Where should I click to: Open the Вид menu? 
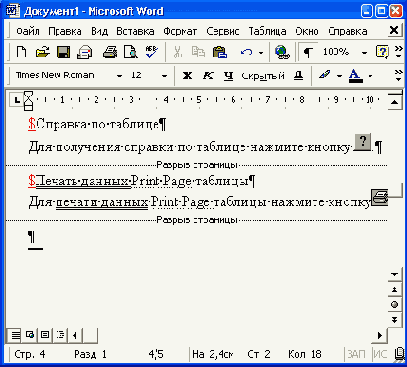pos(99,31)
